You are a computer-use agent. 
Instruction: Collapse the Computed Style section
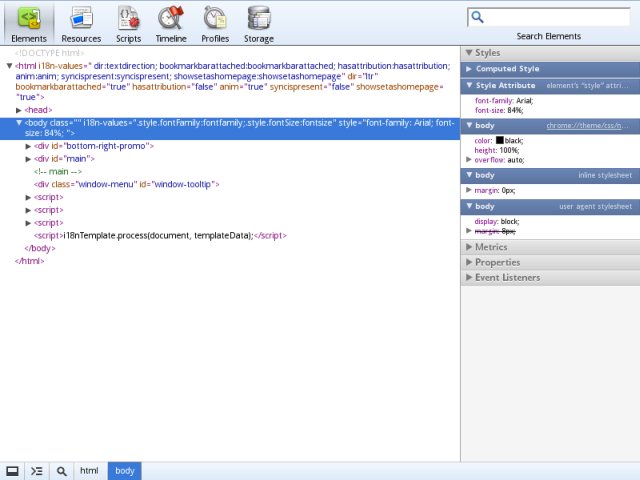(507, 69)
